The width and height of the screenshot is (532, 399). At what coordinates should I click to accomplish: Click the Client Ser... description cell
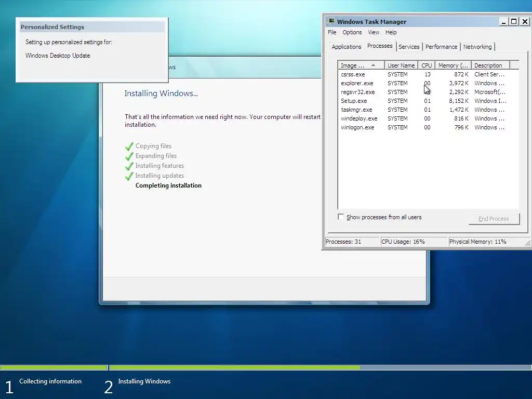[489, 74]
